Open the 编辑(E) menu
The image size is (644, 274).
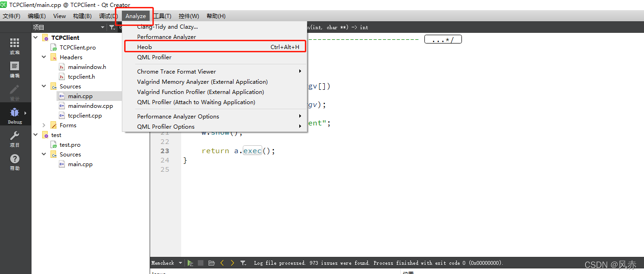tap(37, 16)
